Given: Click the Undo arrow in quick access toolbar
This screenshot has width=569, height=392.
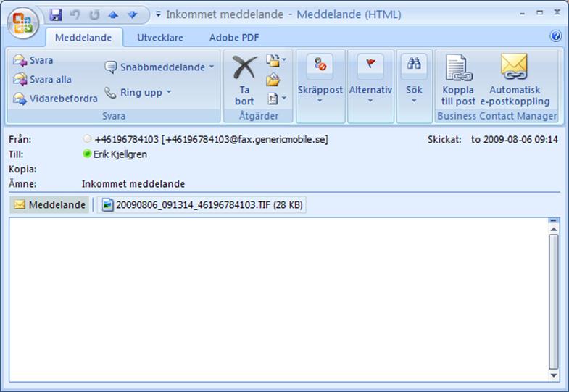Looking at the screenshot, I should tap(75, 14).
